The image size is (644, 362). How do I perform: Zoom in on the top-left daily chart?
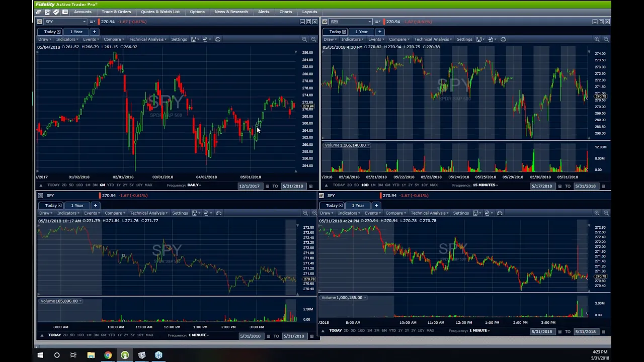[x=304, y=39]
